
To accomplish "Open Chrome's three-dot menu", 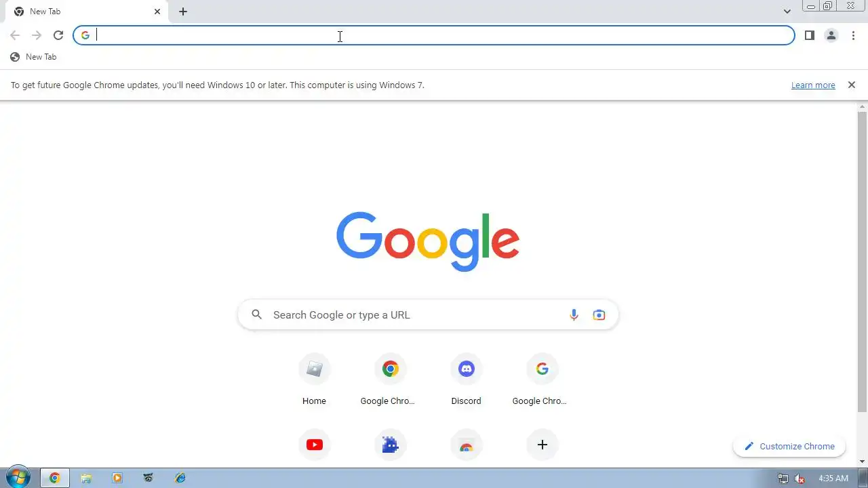I will pyautogui.click(x=853, y=35).
